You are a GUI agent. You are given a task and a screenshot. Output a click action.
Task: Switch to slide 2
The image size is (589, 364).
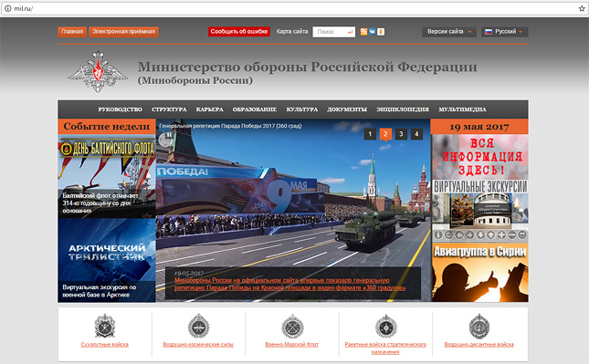[x=385, y=134]
